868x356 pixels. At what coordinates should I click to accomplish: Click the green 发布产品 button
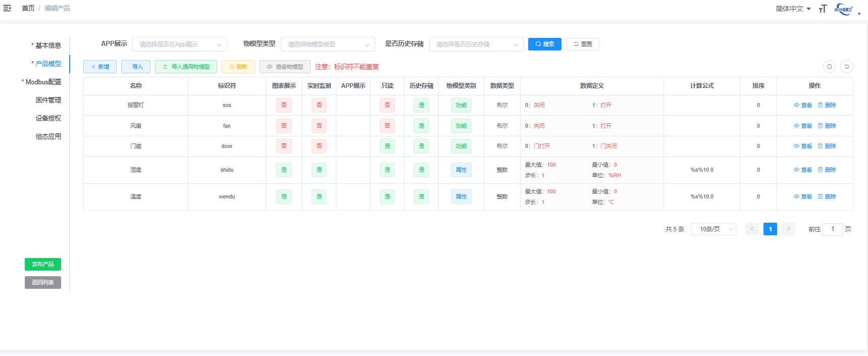tap(43, 264)
